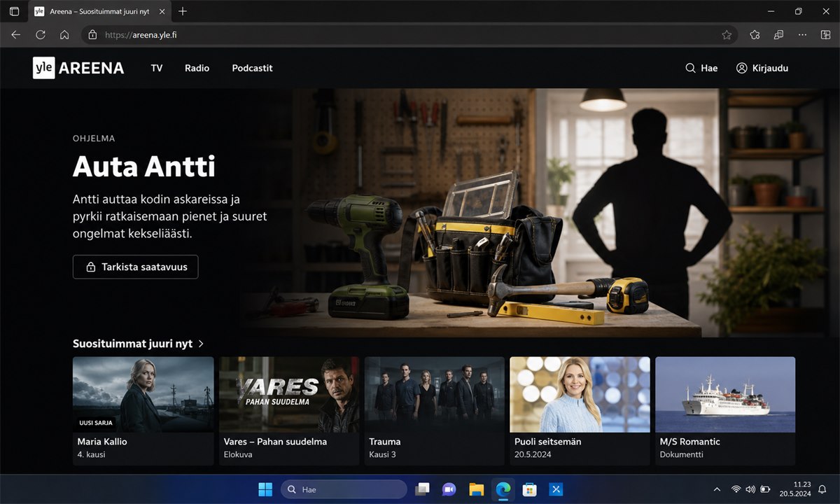Click the Tarkista saatavuus button
Image resolution: width=840 pixels, height=504 pixels.
135,267
